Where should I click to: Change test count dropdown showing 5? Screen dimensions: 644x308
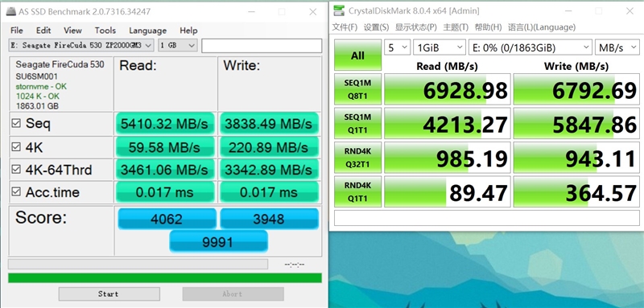397,47
